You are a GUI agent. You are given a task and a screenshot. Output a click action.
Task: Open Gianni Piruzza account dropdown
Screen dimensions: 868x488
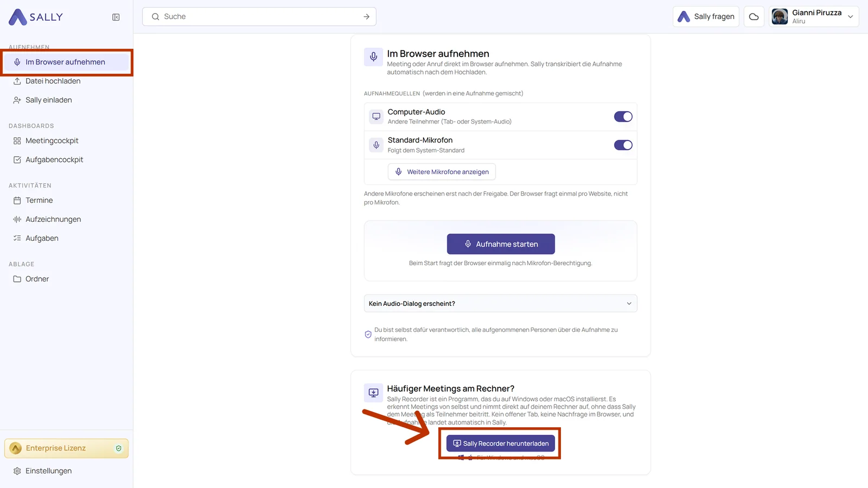coord(814,17)
